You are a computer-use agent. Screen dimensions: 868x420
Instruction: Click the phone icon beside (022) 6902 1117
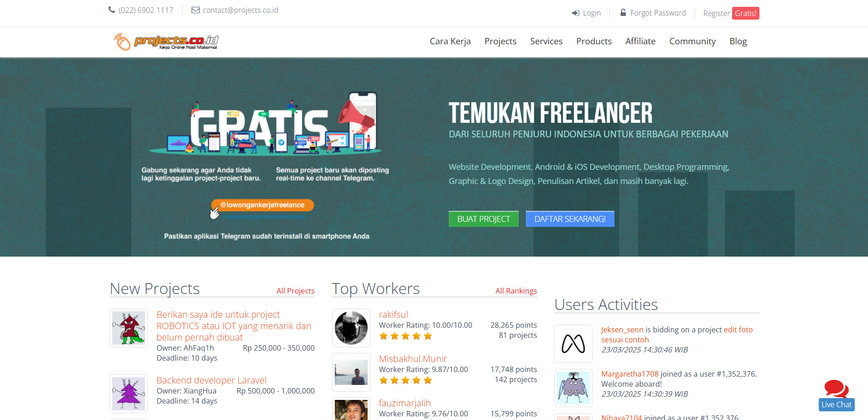[111, 10]
